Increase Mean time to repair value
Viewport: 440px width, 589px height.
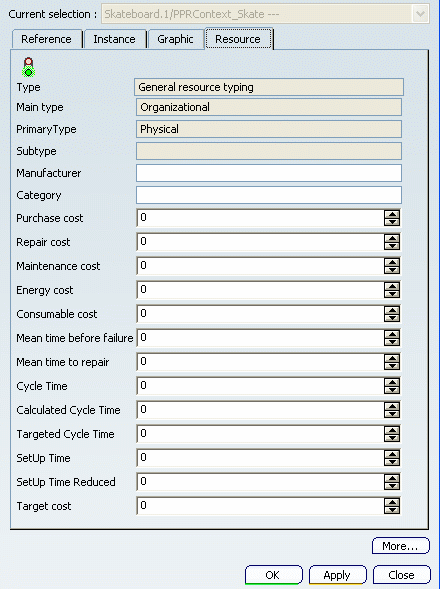[392, 358]
